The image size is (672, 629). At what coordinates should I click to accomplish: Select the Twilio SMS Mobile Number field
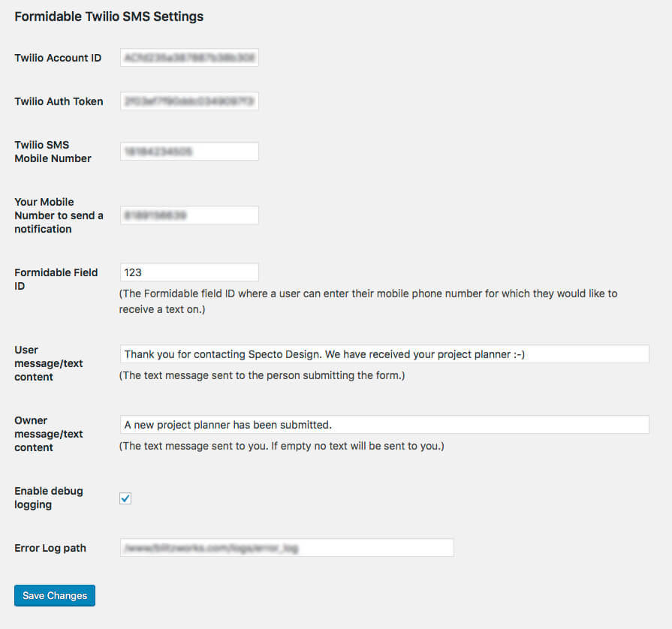coord(189,152)
